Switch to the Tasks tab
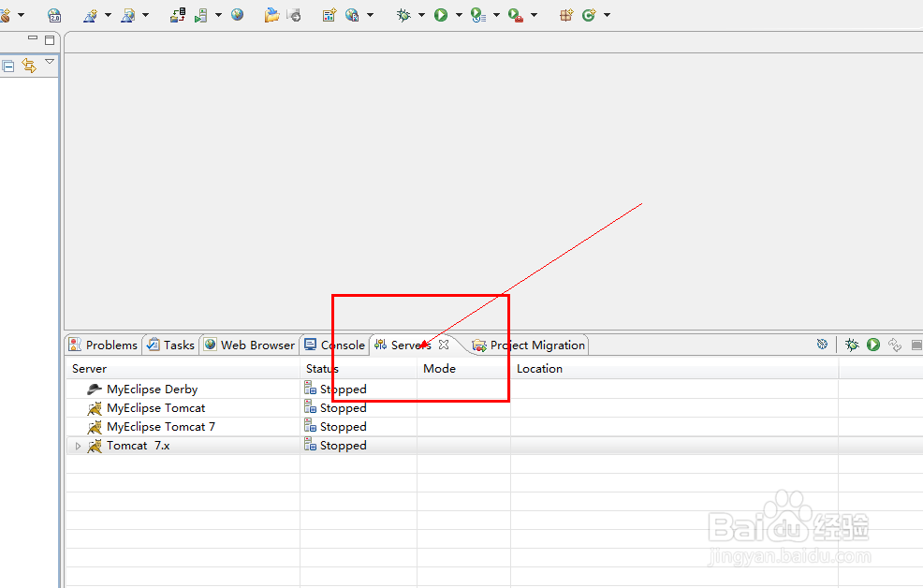Screen dimensions: 923x588 pyautogui.click(x=170, y=345)
